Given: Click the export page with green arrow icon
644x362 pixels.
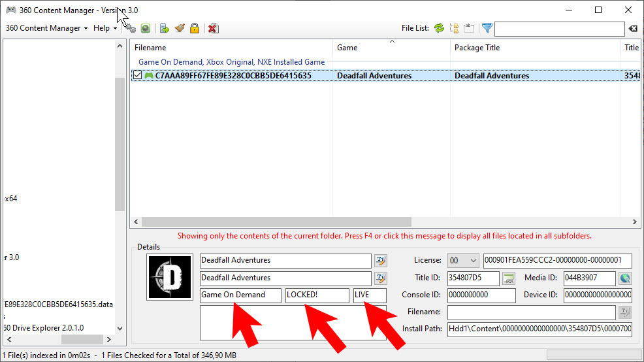Looking at the screenshot, I should 165,28.
